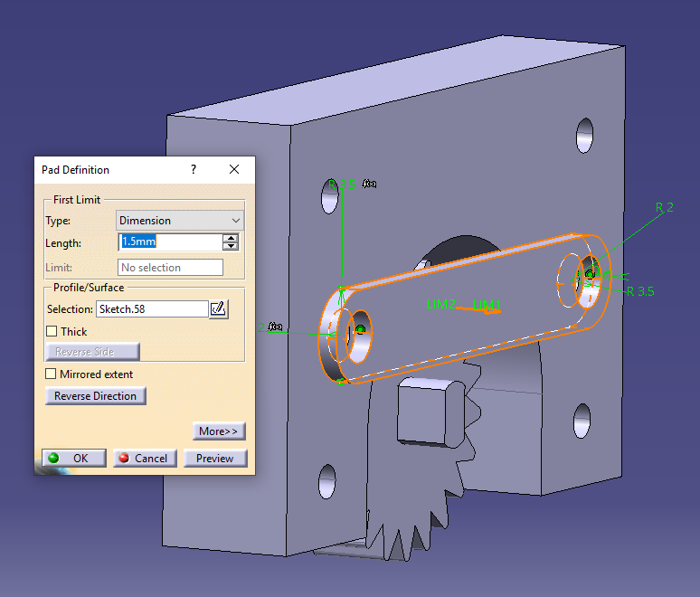This screenshot has height=597, width=700.
Task: Expand the dialog with More>> button
Action: pos(219,431)
